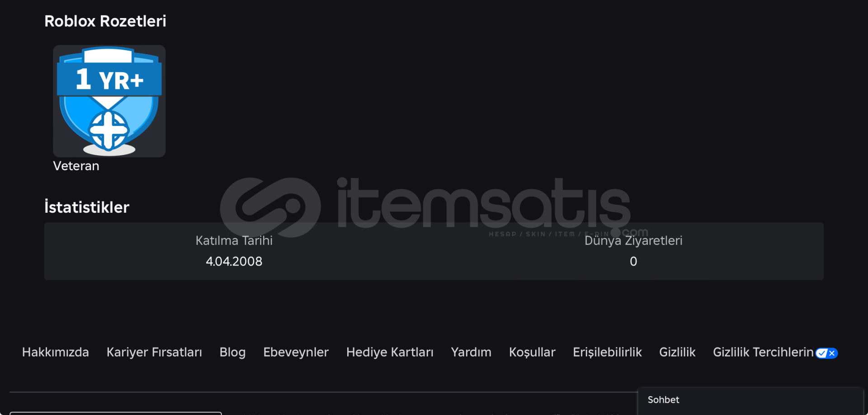This screenshot has width=868, height=415.
Task: Open the Gizlilik Tercihlerin link
Action: pos(763,352)
